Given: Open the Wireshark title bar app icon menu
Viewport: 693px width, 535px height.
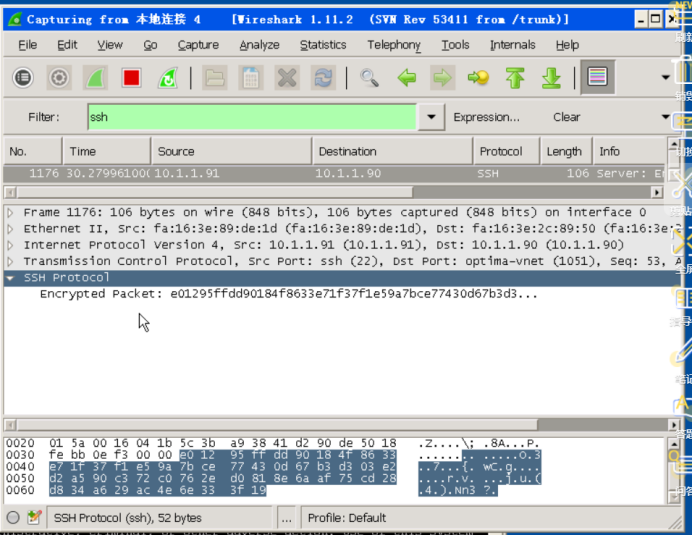Looking at the screenshot, I should click(x=15, y=19).
